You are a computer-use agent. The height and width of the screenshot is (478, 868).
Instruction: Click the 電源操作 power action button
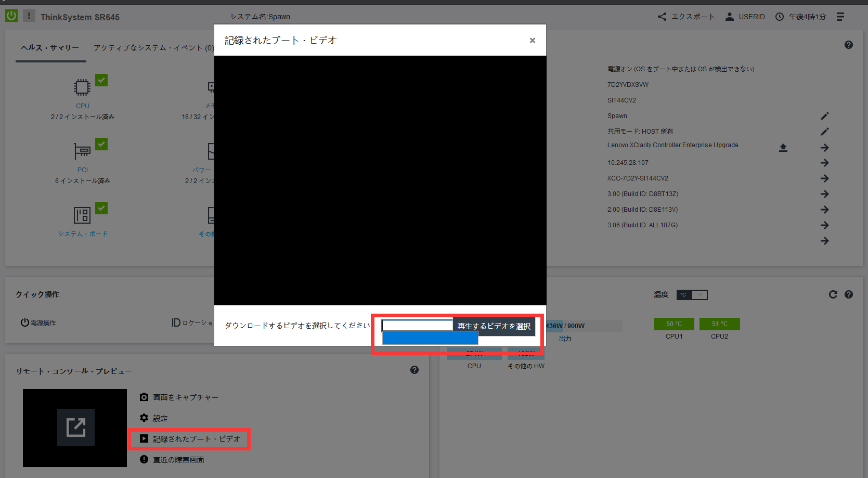(38, 322)
